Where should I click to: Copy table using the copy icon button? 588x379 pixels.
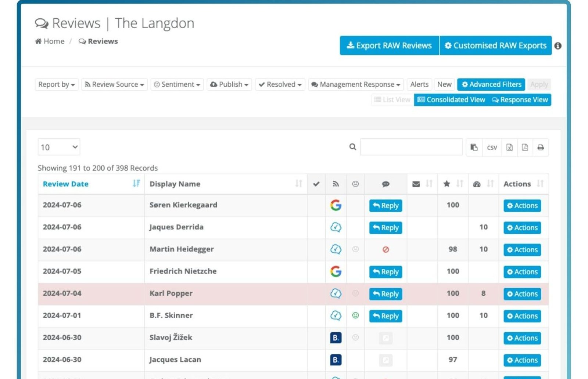point(474,147)
